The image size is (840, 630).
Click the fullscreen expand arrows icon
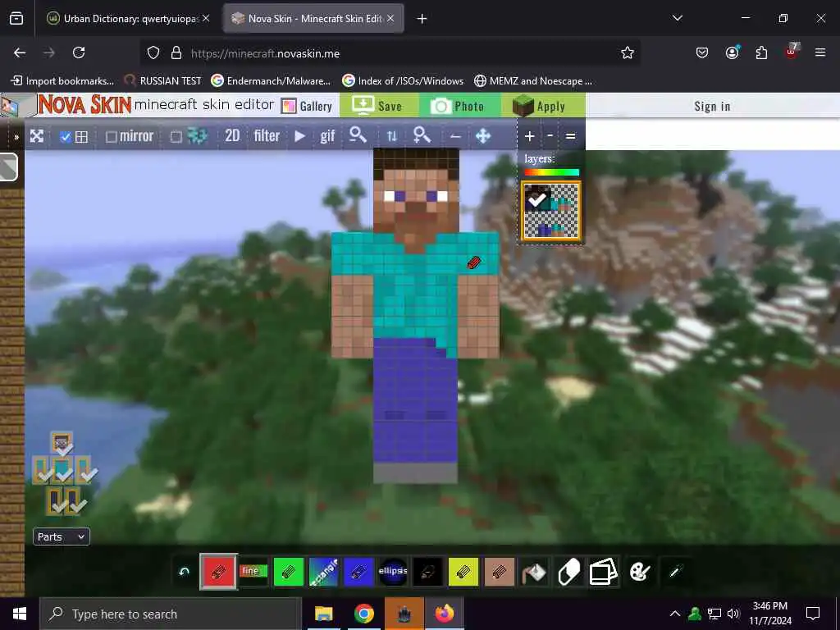coord(36,136)
